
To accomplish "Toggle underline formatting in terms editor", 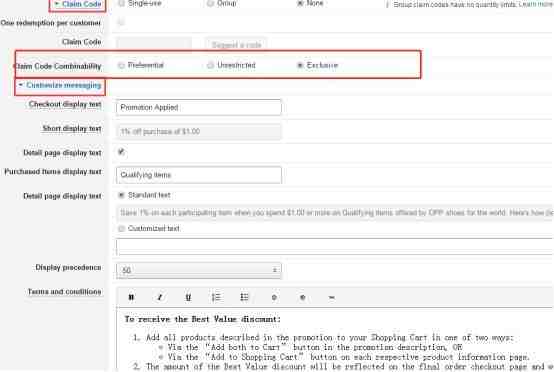I will (188, 297).
